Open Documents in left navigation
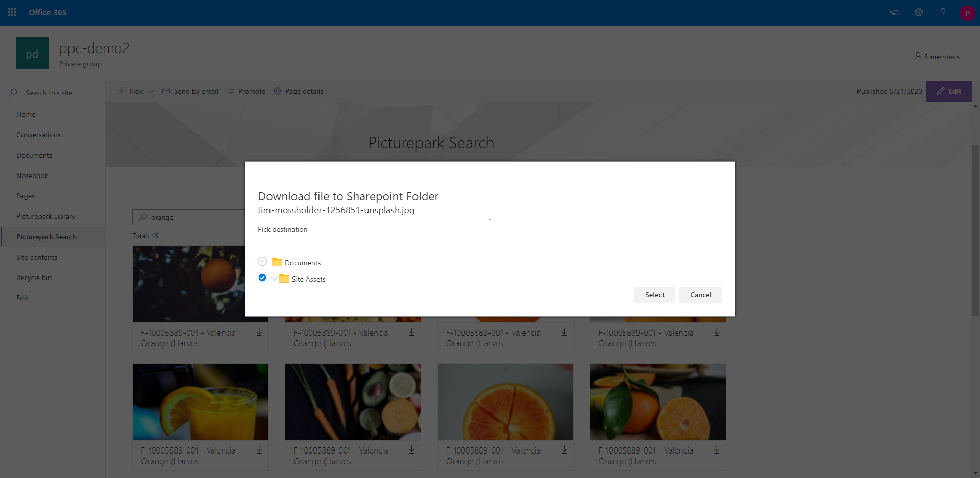This screenshot has width=980, height=478. click(x=34, y=155)
